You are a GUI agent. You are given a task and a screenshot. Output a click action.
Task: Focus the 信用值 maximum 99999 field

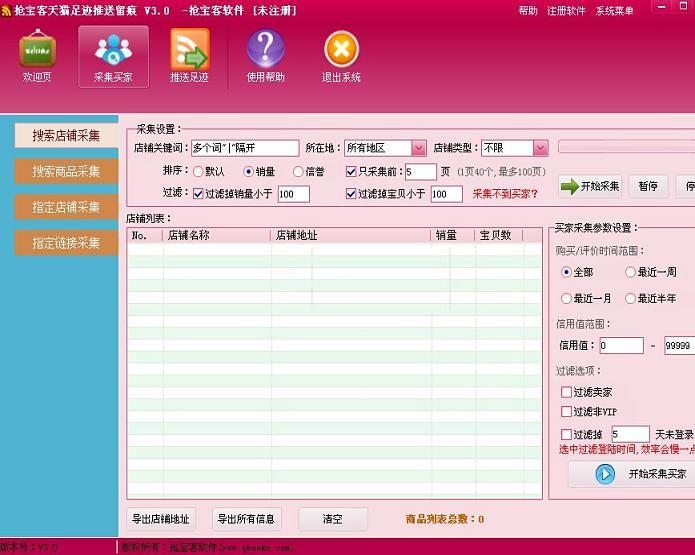pyautogui.click(x=679, y=345)
